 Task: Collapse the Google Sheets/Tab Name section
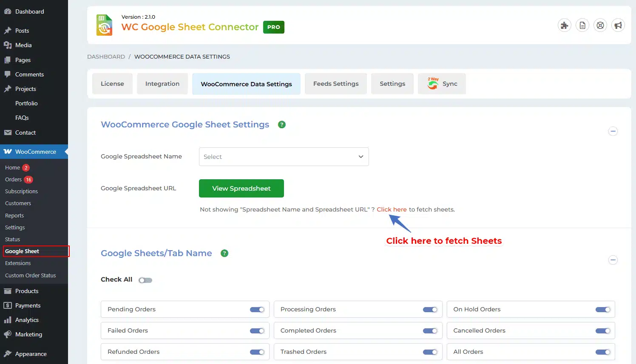[x=613, y=260]
